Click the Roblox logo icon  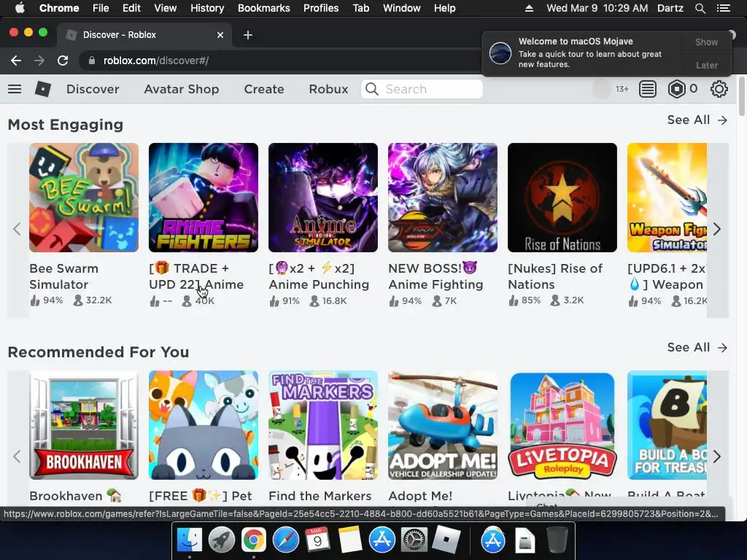(43, 89)
